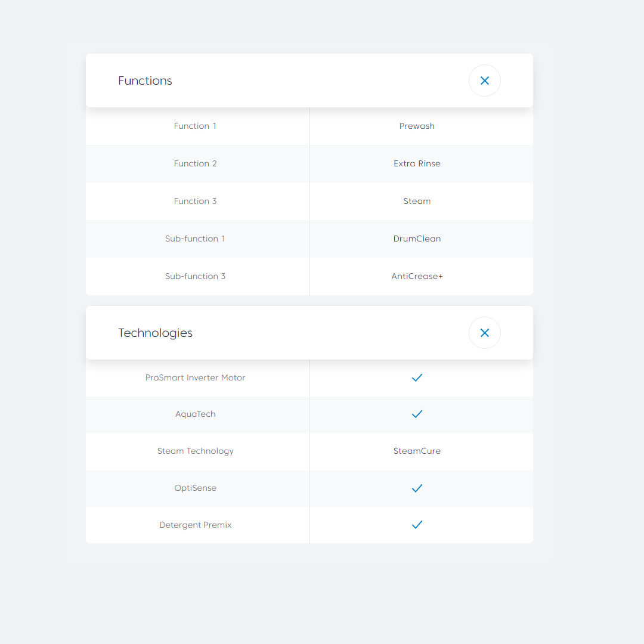Click the Functions section header title
The height and width of the screenshot is (644, 644).
(x=145, y=80)
